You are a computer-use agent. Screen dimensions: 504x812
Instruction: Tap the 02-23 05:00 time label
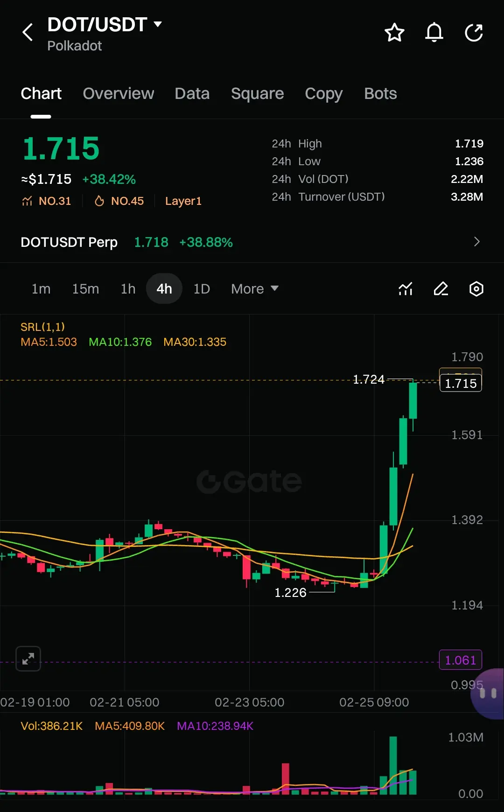tap(249, 702)
